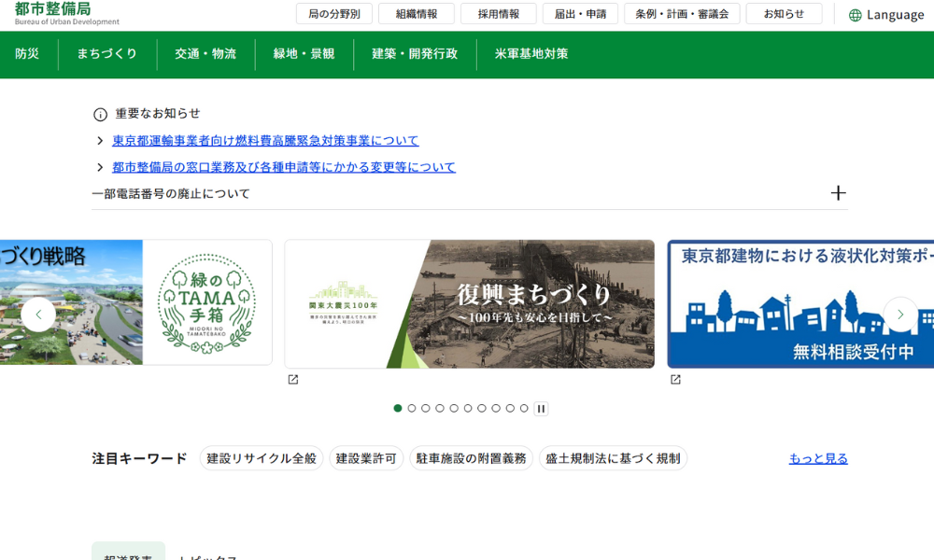The image size is (934, 560).
Task: Select the 建設リサイクル全般 keyword chip
Action: click(x=262, y=458)
